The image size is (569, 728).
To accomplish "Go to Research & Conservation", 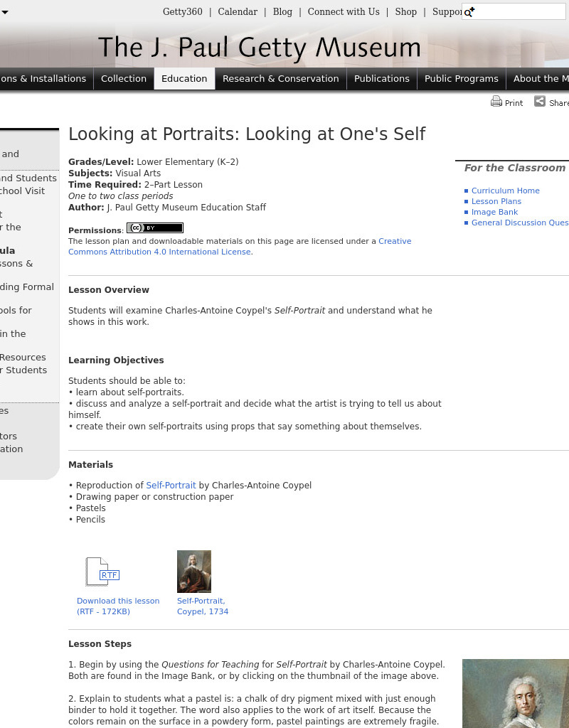I will click(x=280, y=78).
